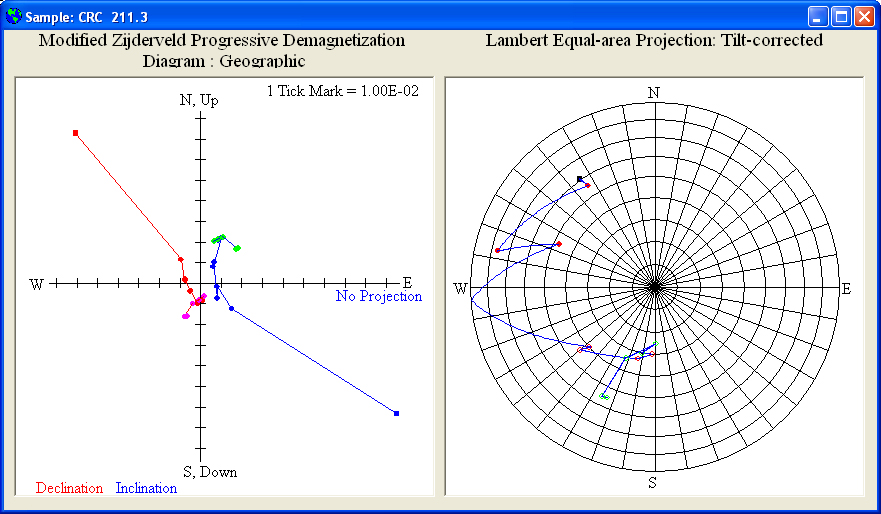881x514 pixels.
Task: Select the green diamond point near inclination curve
Action: click(237, 248)
